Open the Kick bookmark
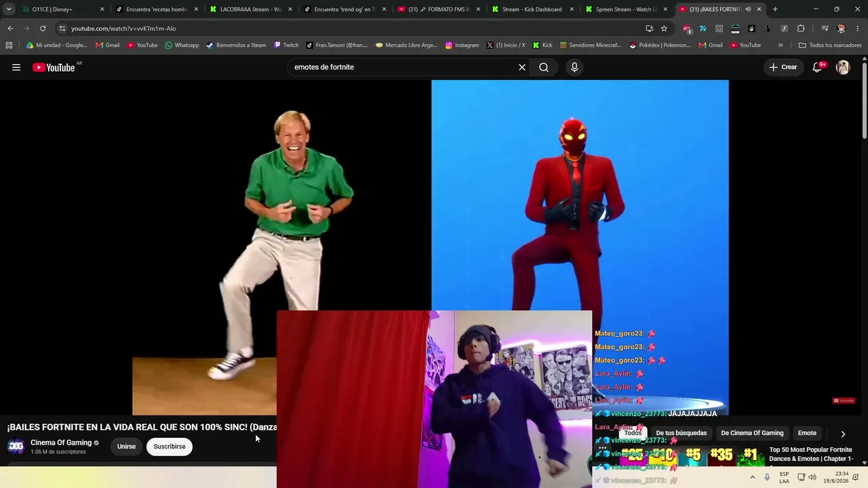The image size is (868, 488). [x=542, y=45]
